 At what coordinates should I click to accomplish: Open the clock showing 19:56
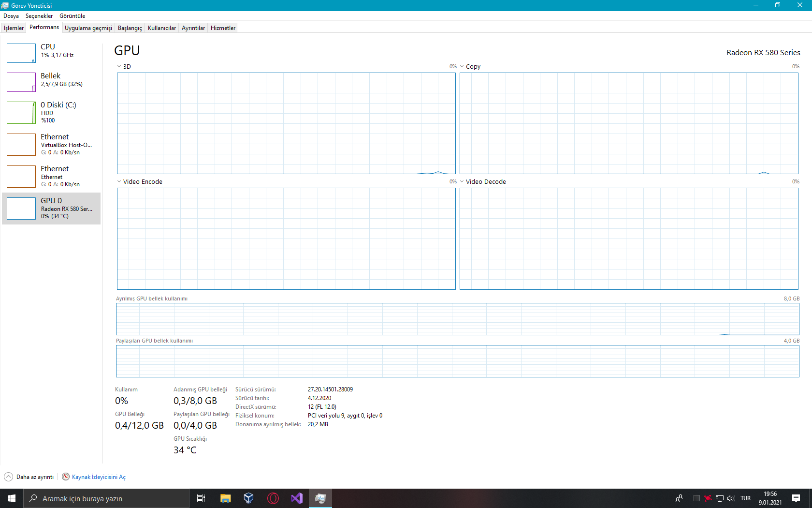pyautogui.click(x=770, y=498)
